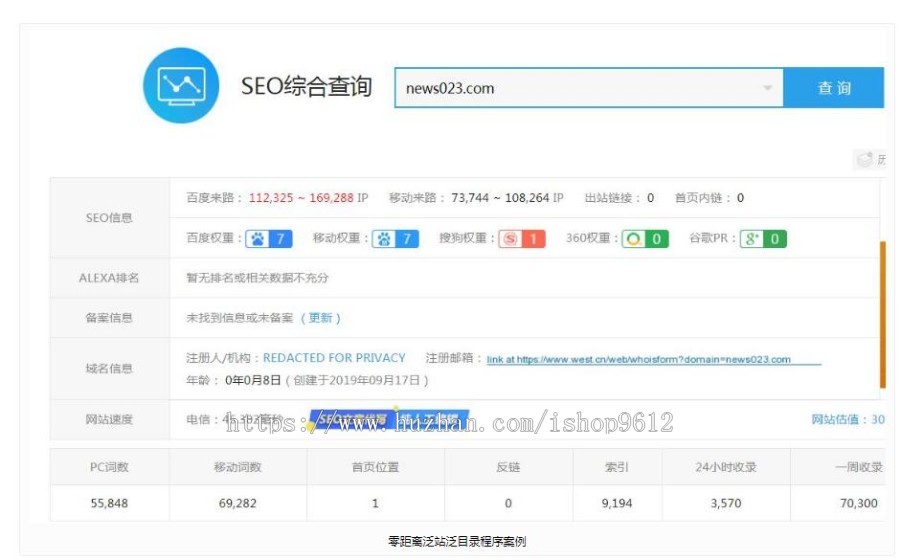The height and width of the screenshot is (560, 900).
Task: Click the blue 查询 search button
Action: click(833, 88)
